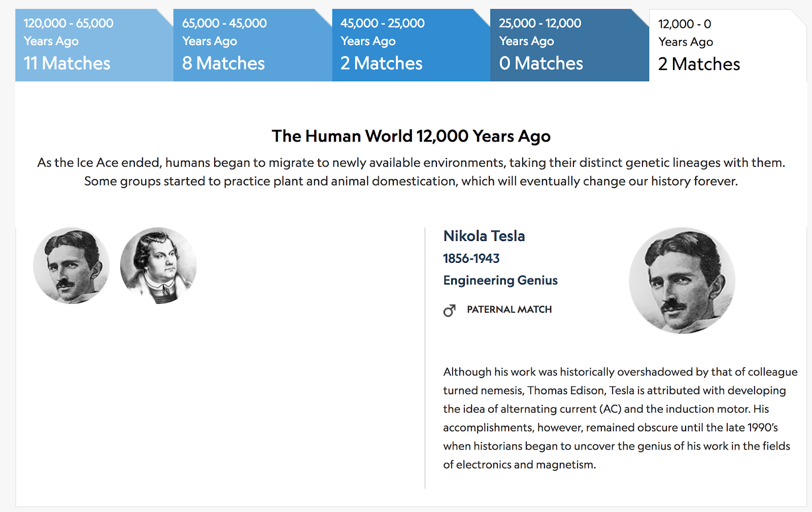This screenshot has width=812, height=512.
Task: Open the 120,000 - 65,000 Years Ago tab
Action: click(94, 45)
